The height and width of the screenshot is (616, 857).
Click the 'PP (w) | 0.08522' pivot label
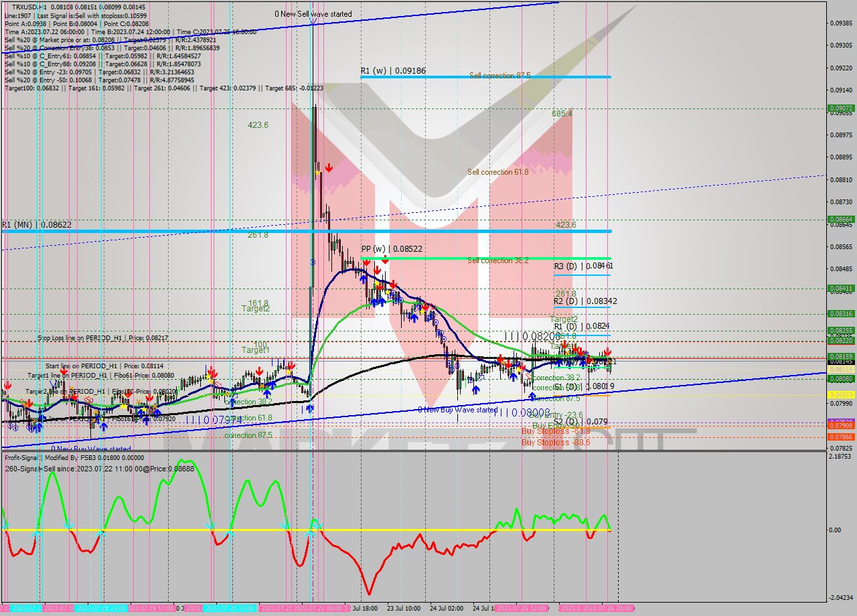pyautogui.click(x=391, y=248)
